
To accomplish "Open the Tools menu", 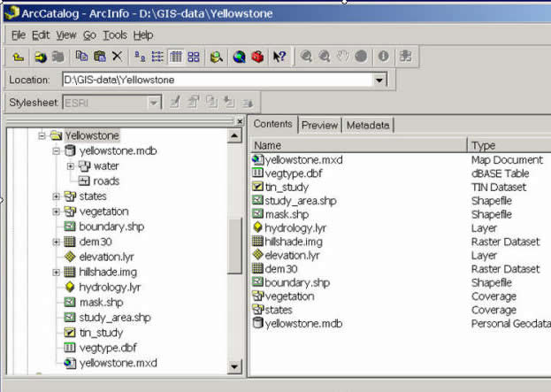I will point(115,35).
